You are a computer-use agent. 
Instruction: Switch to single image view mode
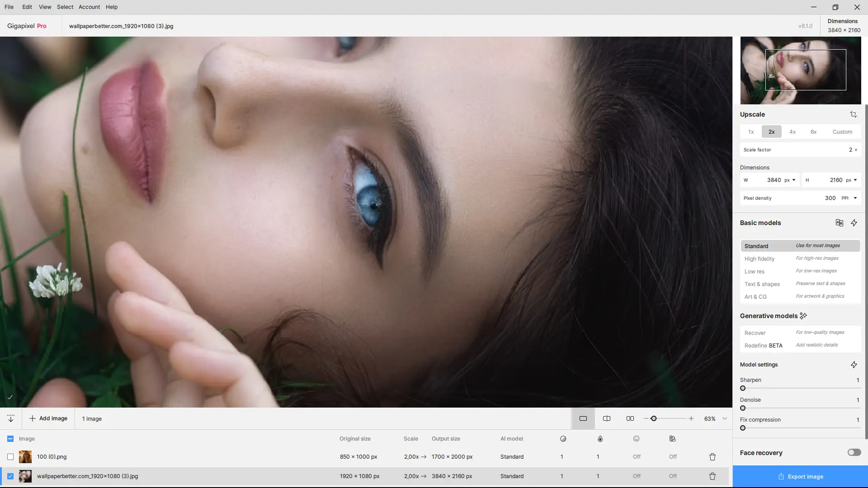[x=583, y=418]
